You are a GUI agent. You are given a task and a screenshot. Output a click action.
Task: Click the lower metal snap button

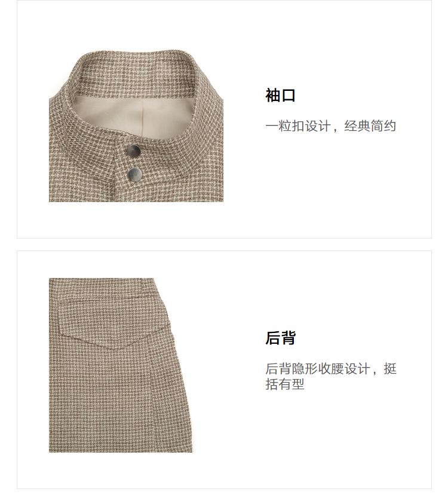click(135, 175)
